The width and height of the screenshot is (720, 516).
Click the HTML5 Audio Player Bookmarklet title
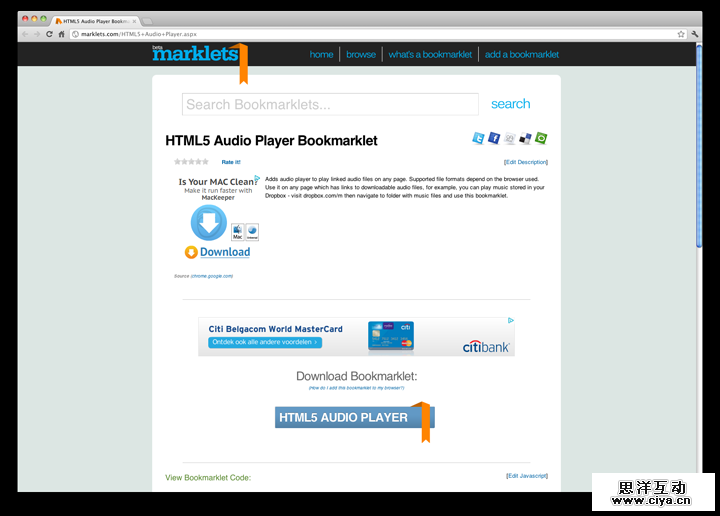coord(271,140)
